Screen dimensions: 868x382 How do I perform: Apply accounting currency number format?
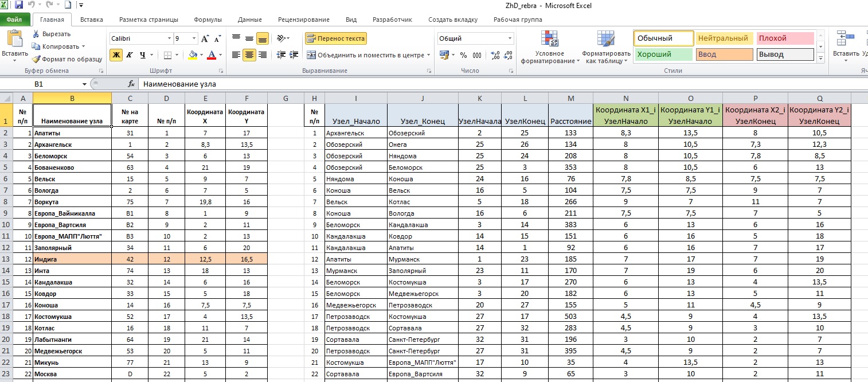click(x=444, y=55)
